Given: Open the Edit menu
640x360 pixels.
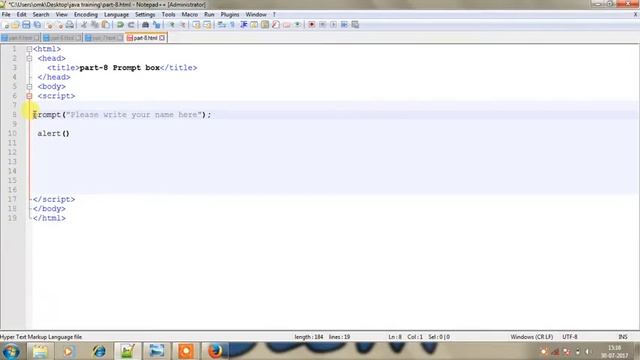Looking at the screenshot, I should pos(22,14).
